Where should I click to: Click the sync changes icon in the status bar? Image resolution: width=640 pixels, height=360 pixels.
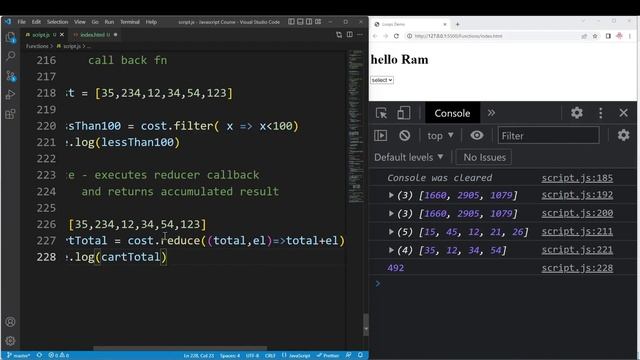pyautogui.click(x=39, y=355)
